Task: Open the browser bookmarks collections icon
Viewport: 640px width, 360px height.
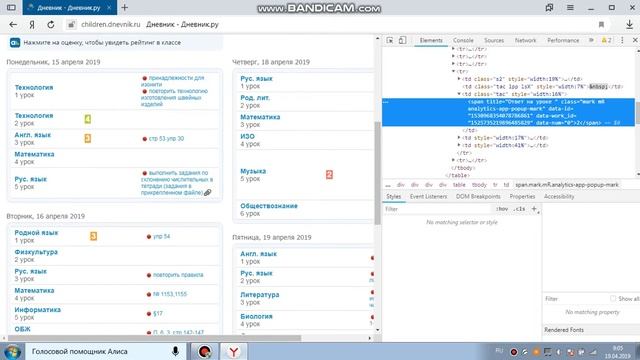Action: pyautogui.click(x=549, y=7)
